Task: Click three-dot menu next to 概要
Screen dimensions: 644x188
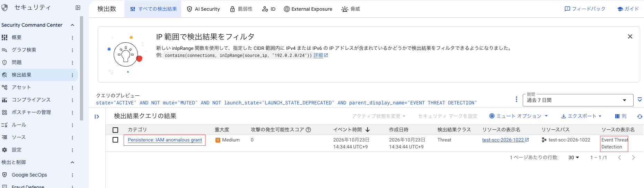Action: click(x=72, y=37)
